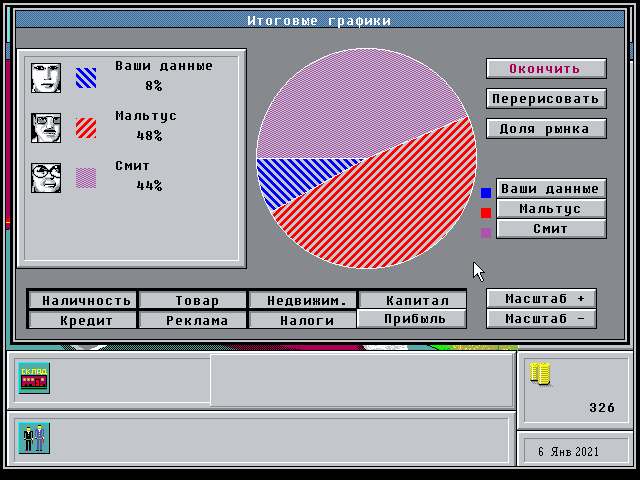
Task: Click the Мальтус legend label text
Action: 146,116
